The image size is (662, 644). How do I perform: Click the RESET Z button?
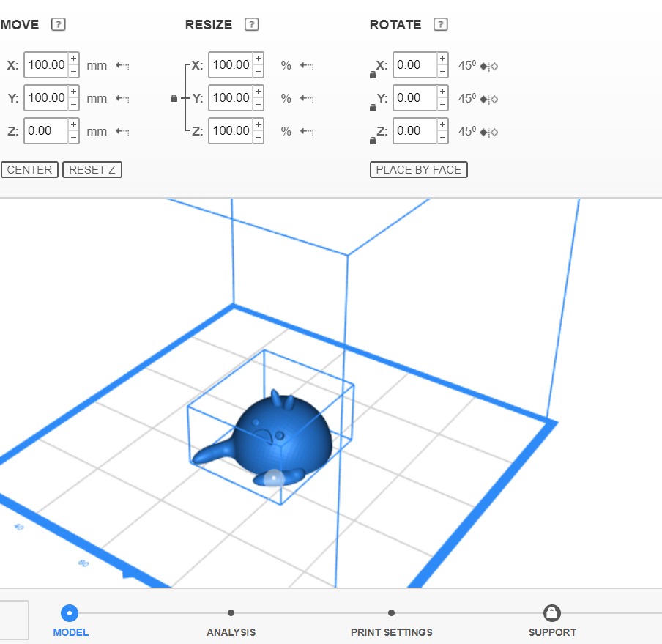pos(92,170)
